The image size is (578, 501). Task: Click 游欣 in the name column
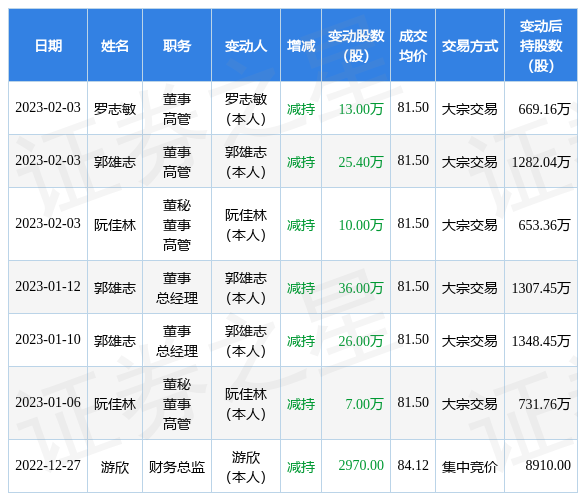[115, 467]
